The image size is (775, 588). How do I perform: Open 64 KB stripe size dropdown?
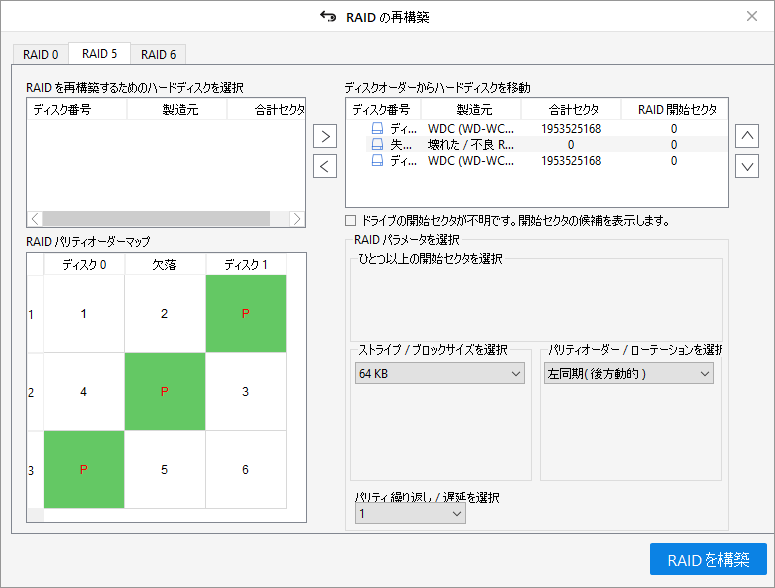click(x=439, y=374)
